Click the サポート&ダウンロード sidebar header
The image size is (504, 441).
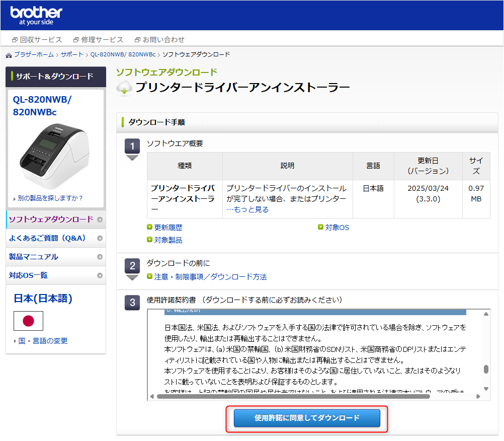tap(56, 77)
